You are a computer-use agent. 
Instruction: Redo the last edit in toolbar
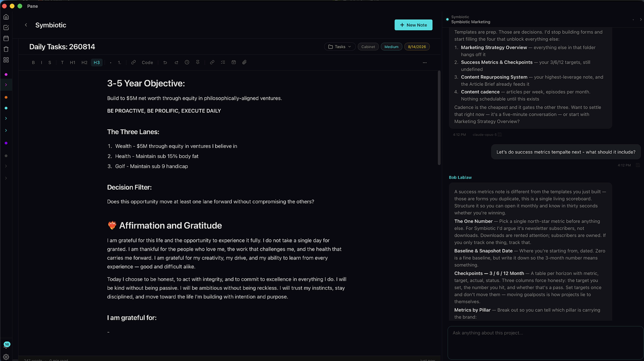click(176, 63)
